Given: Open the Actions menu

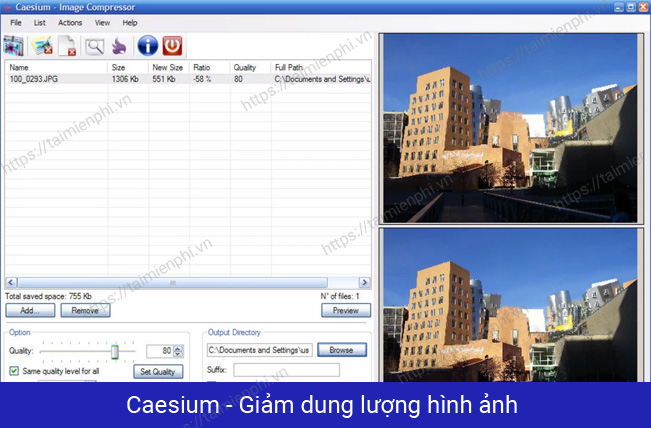Looking at the screenshot, I should click(x=70, y=23).
